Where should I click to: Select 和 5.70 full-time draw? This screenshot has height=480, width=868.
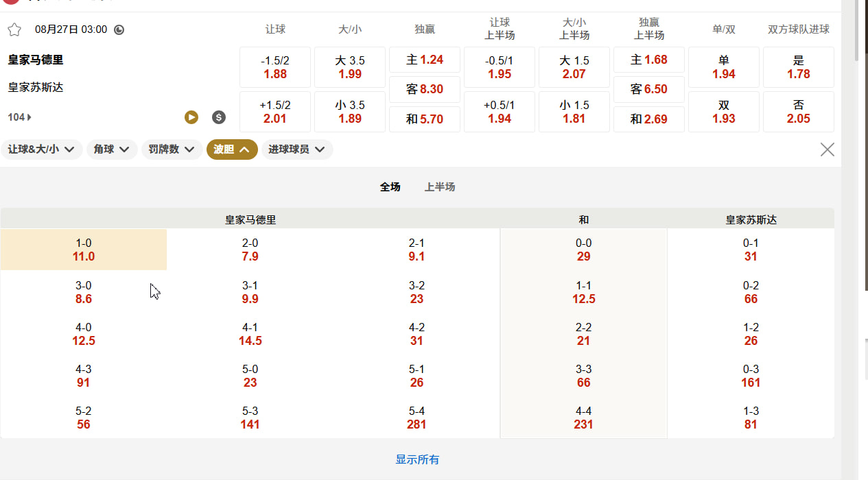click(x=425, y=119)
